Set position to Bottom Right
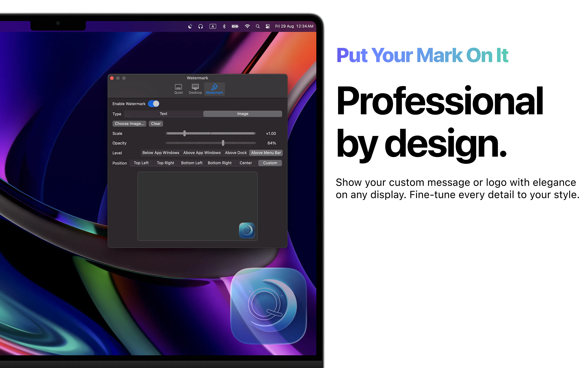This screenshot has height=368, width=588. pyautogui.click(x=219, y=163)
